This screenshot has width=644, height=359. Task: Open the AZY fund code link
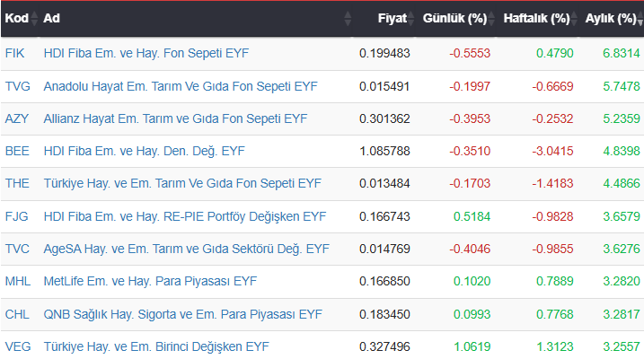pyautogui.click(x=17, y=119)
